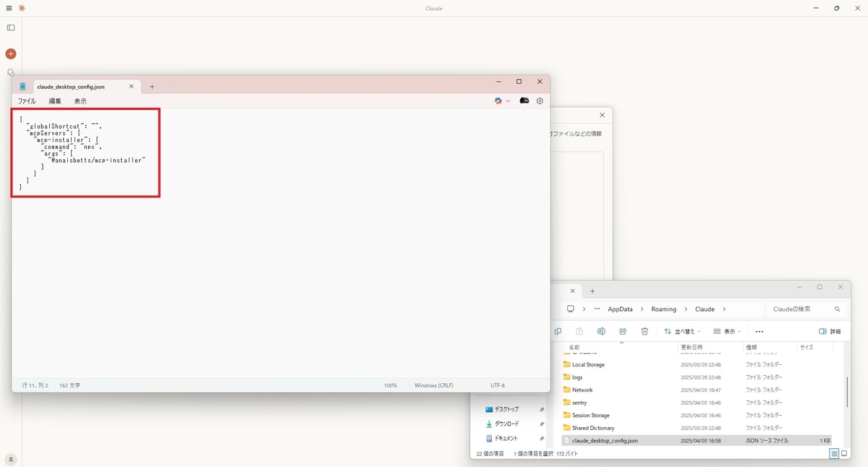
Task: Navigate to Roaming via breadcrumb
Action: pyautogui.click(x=663, y=308)
